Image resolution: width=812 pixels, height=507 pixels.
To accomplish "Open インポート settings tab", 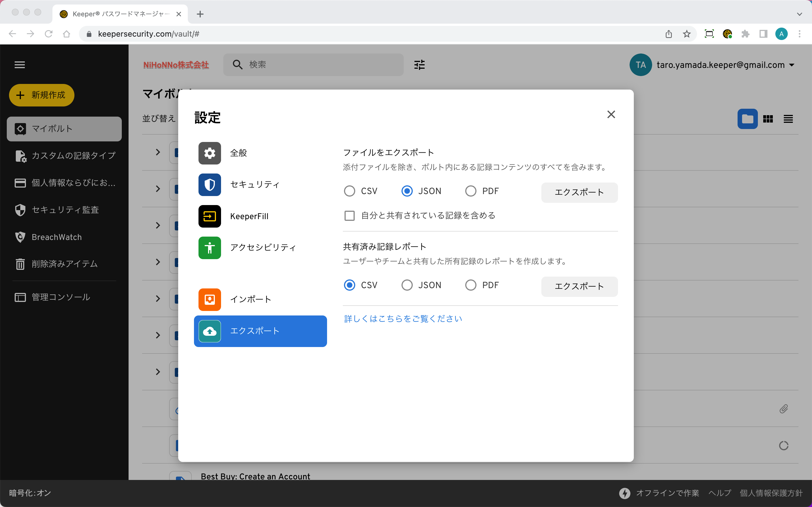I will coord(251,299).
